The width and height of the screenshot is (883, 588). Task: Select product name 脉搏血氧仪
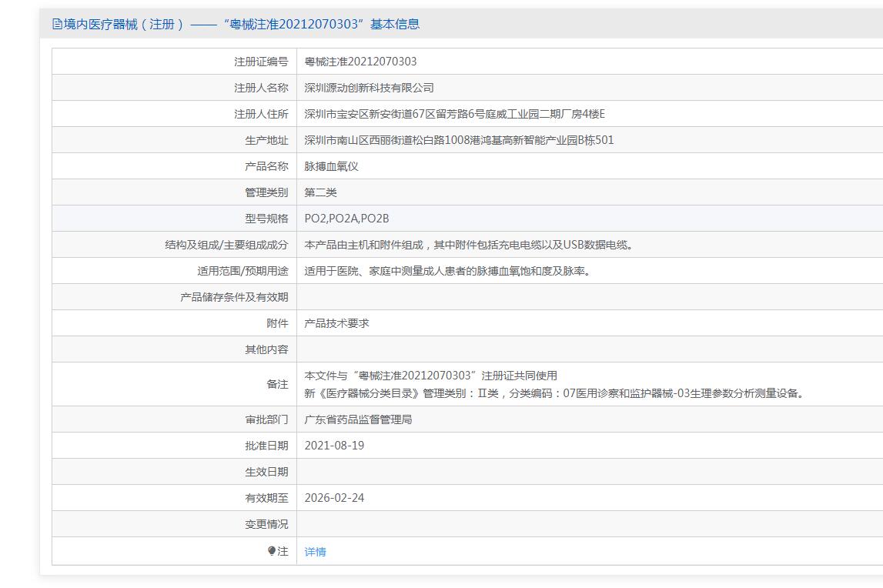(x=331, y=166)
